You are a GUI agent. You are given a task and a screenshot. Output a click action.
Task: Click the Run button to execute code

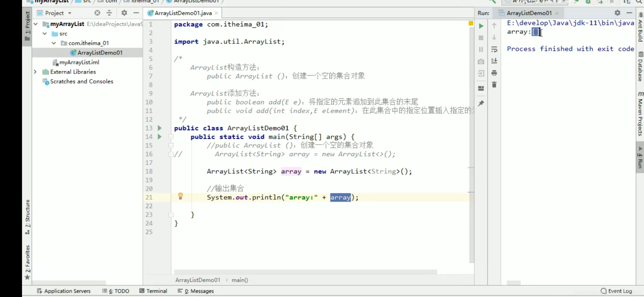click(x=481, y=26)
